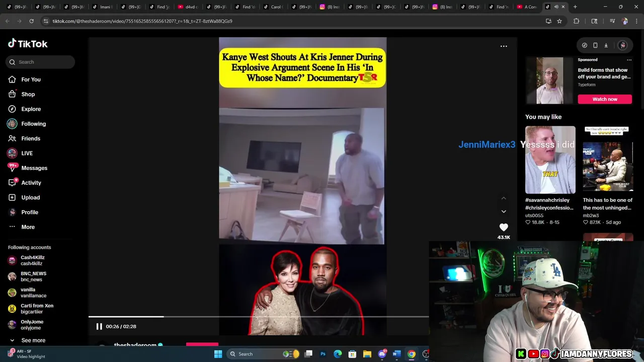Mute the current tab via speaker icon
This screenshot has height=362, width=644.
coord(556,7)
